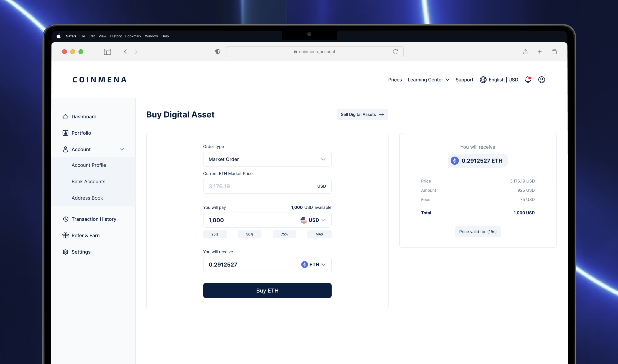Open Safari Bookmark menu
This screenshot has width=618, height=364.
point(133,36)
